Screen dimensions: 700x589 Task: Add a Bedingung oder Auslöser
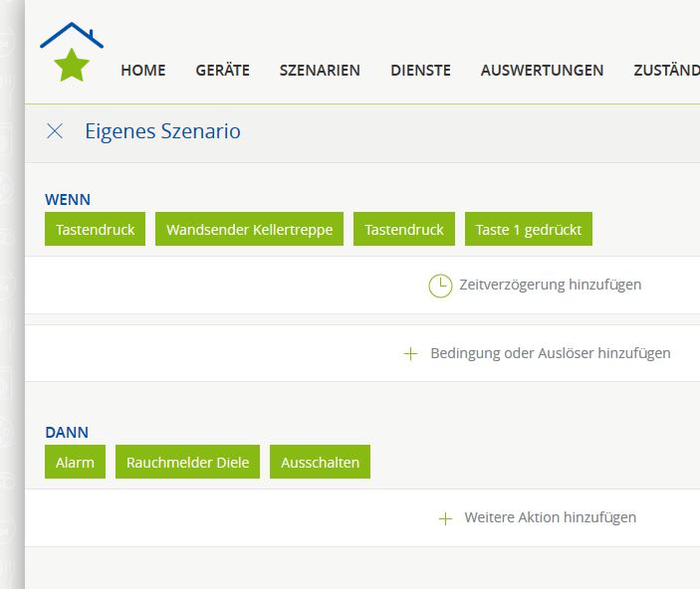550,353
